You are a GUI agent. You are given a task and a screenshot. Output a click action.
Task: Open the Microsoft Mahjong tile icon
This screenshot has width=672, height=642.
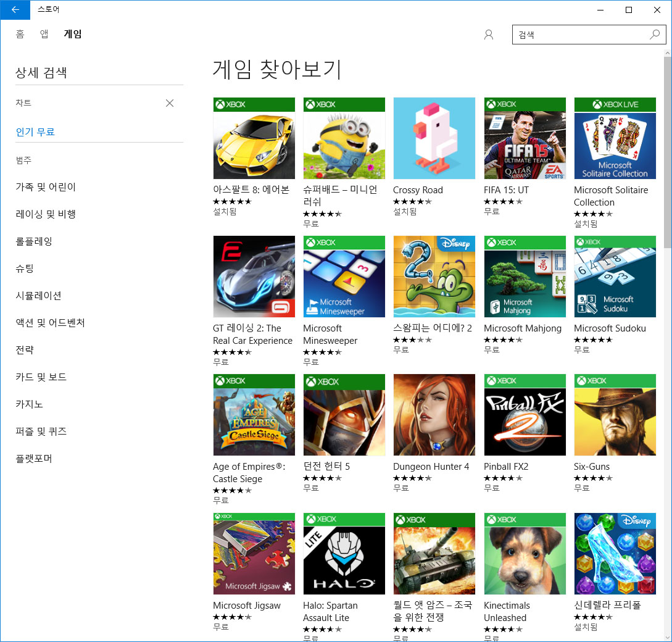525,277
